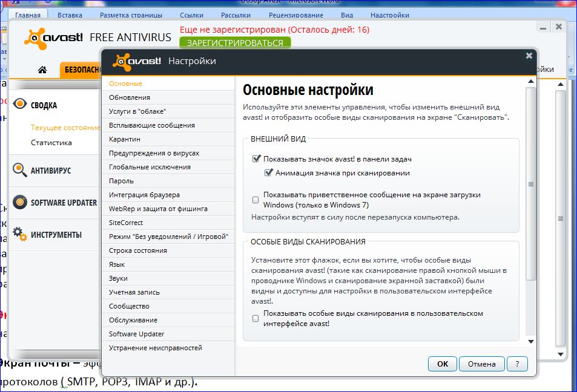This screenshot has width=577, height=392.
Task: Open Word Главная ribbon tab
Action: (28, 15)
